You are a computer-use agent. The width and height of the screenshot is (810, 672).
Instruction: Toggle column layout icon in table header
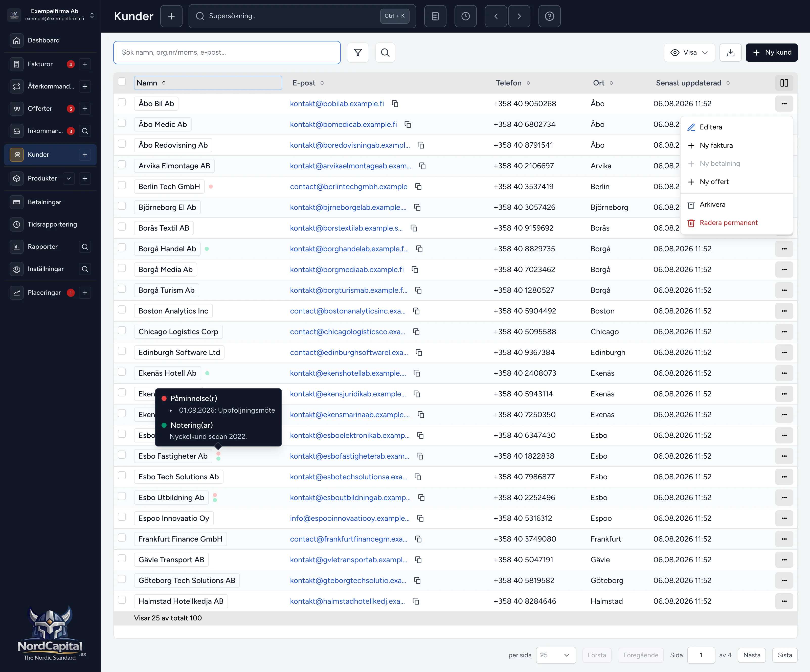point(784,83)
